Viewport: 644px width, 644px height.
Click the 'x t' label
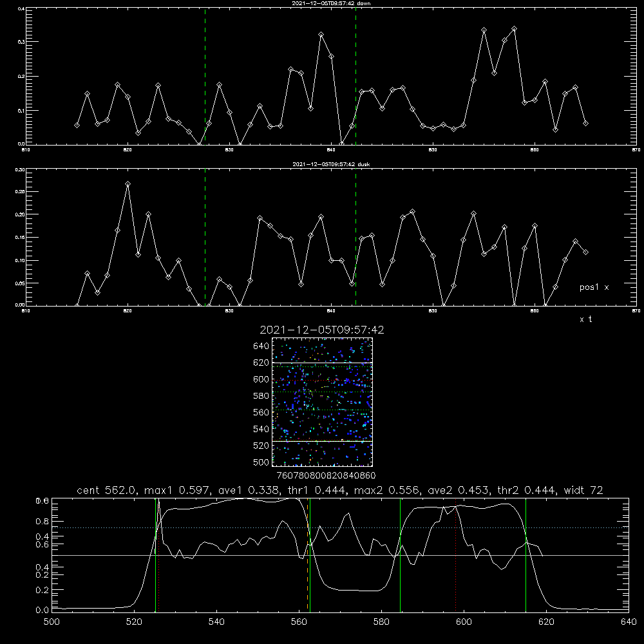(x=585, y=319)
